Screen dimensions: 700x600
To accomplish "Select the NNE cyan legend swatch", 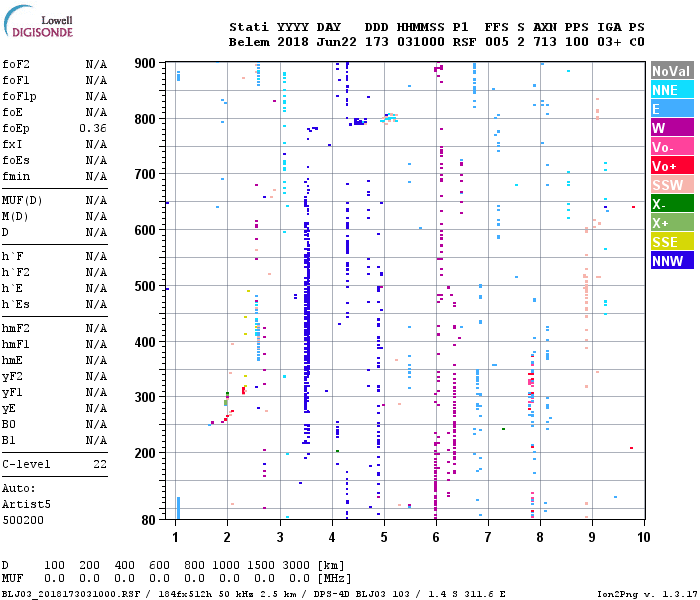I will pyautogui.click(x=672, y=90).
